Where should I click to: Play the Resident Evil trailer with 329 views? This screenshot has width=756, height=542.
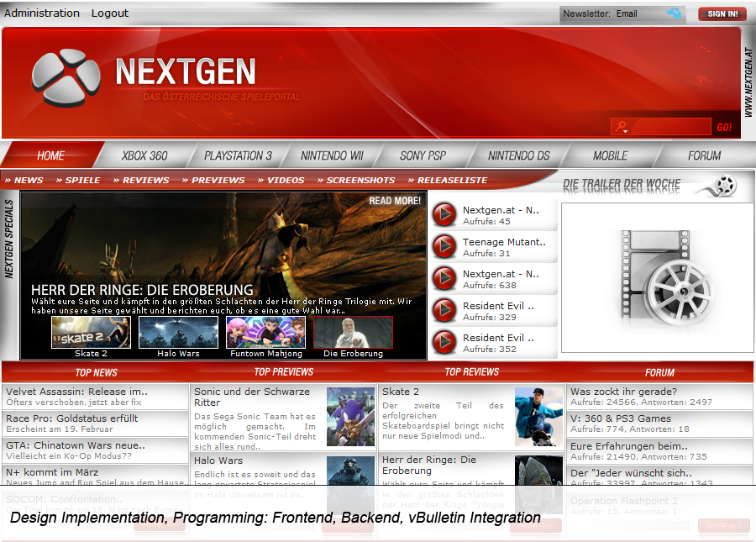(x=444, y=311)
